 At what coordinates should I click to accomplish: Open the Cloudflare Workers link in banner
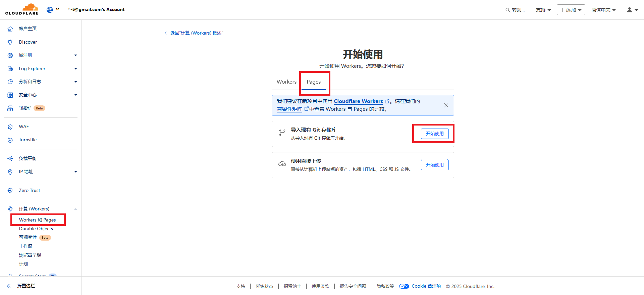tap(358, 101)
